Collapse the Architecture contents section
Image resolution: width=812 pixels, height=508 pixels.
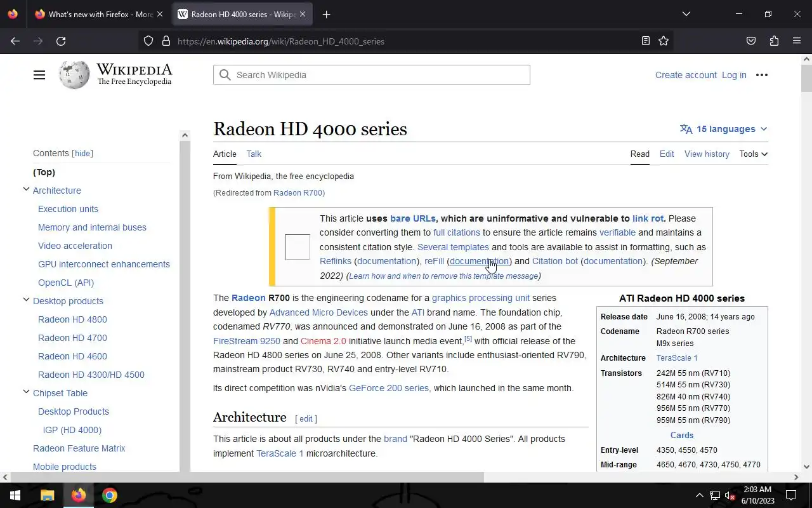click(26, 190)
